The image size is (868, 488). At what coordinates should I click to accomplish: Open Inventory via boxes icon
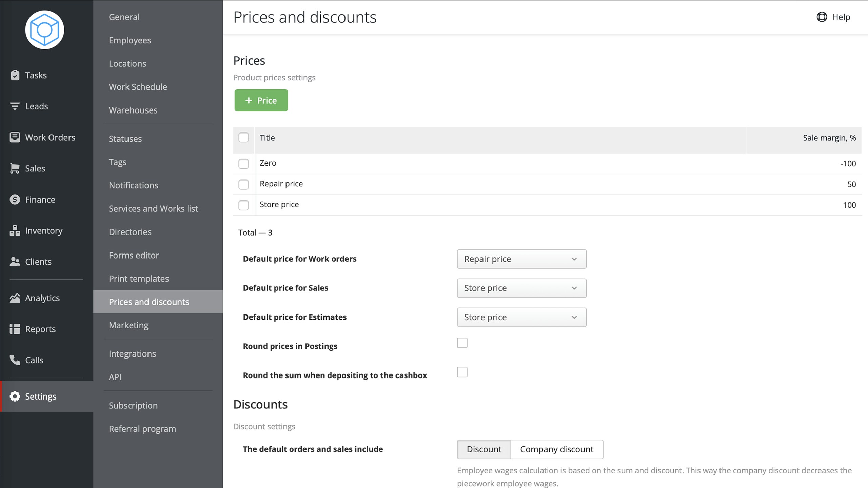pos(15,231)
